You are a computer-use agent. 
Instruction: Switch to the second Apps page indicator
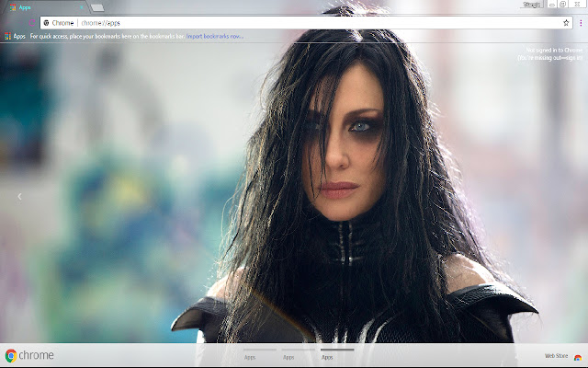(299, 354)
